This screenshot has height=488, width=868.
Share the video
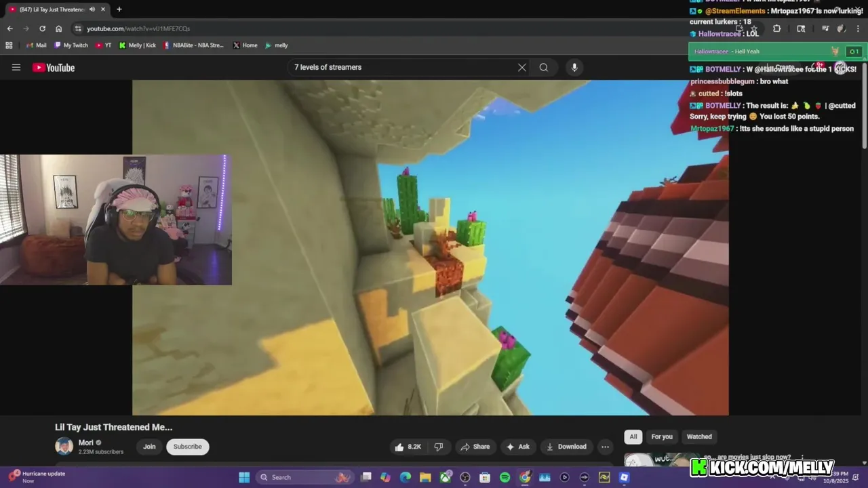(475, 447)
